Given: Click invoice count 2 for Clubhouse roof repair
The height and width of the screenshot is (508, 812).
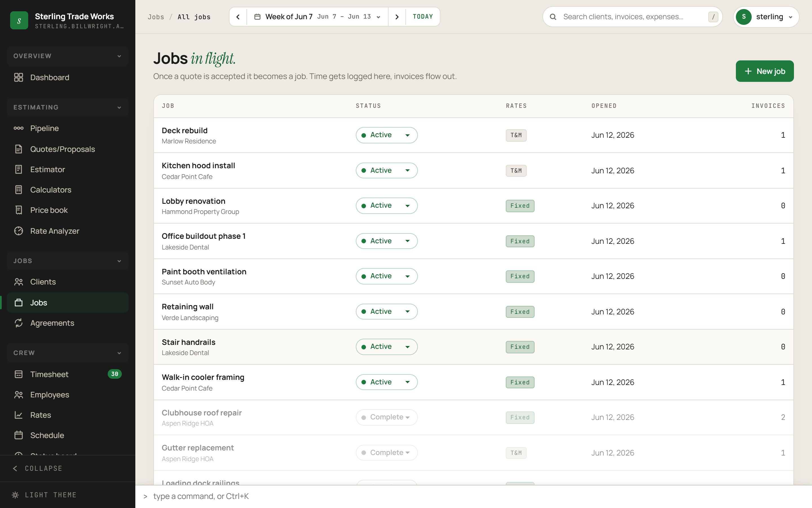Looking at the screenshot, I should (x=783, y=417).
